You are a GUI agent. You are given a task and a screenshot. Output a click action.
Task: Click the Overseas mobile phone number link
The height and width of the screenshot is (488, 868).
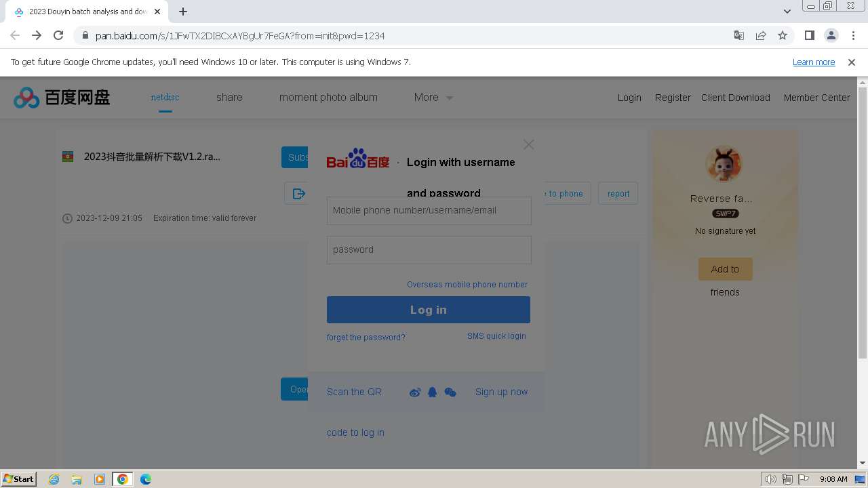click(467, 285)
